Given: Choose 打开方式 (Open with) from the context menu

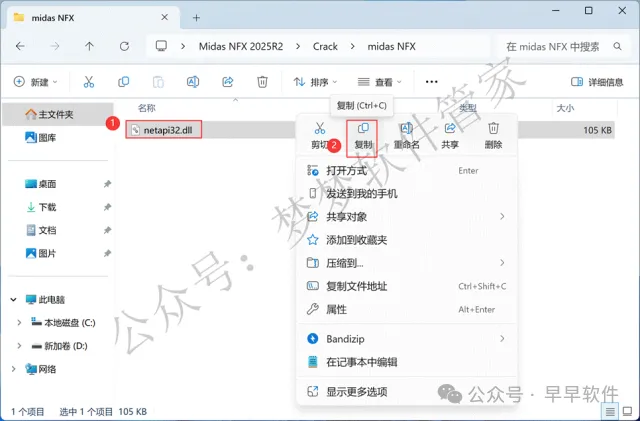Looking at the screenshot, I should (x=407, y=171).
